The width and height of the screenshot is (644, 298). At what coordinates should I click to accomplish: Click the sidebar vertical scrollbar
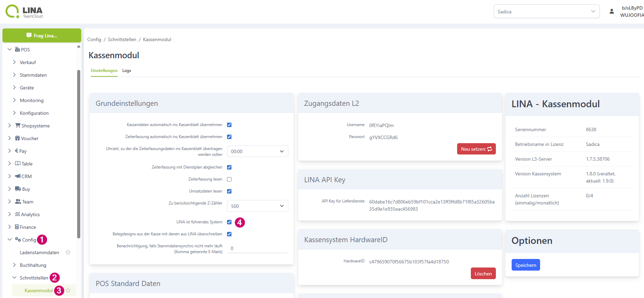79,154
